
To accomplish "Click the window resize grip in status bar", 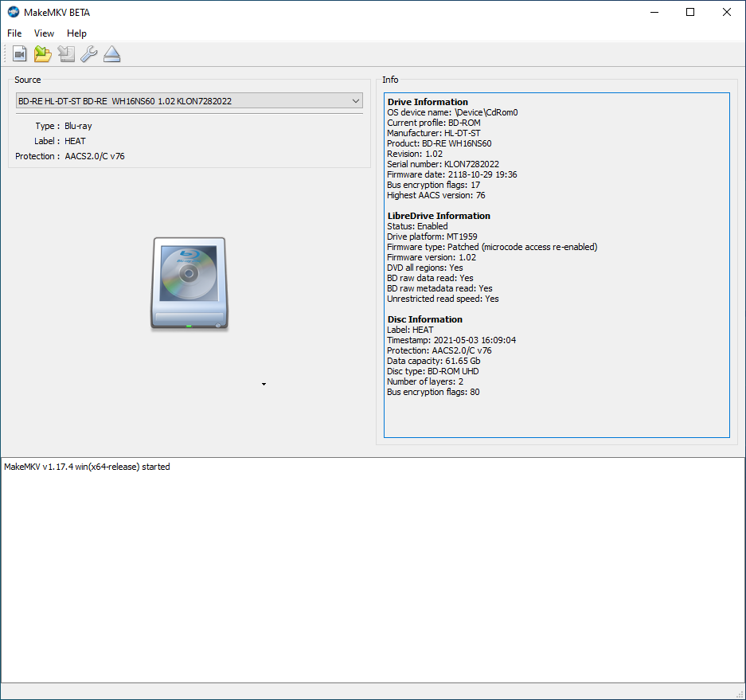I will tap(740, 694).
